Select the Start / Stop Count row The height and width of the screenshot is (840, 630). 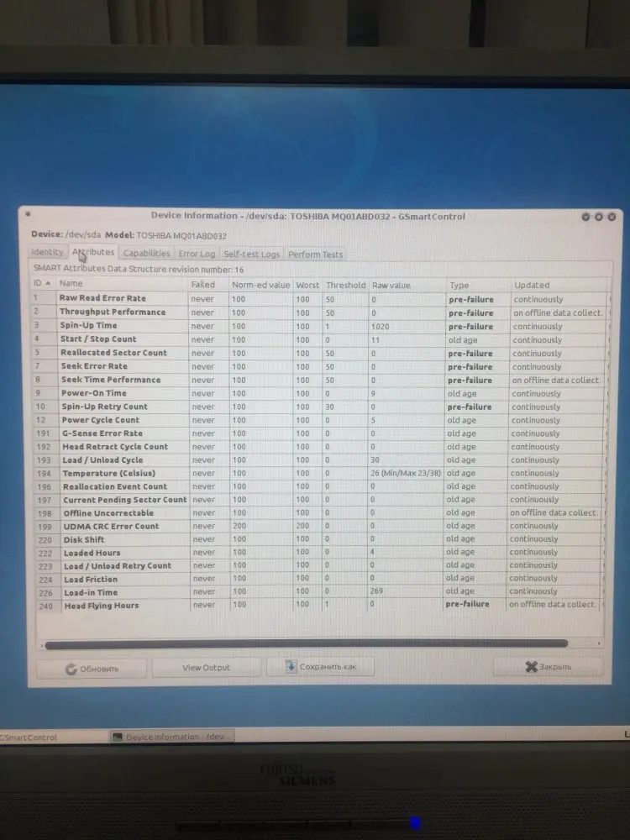click(320, 339)
